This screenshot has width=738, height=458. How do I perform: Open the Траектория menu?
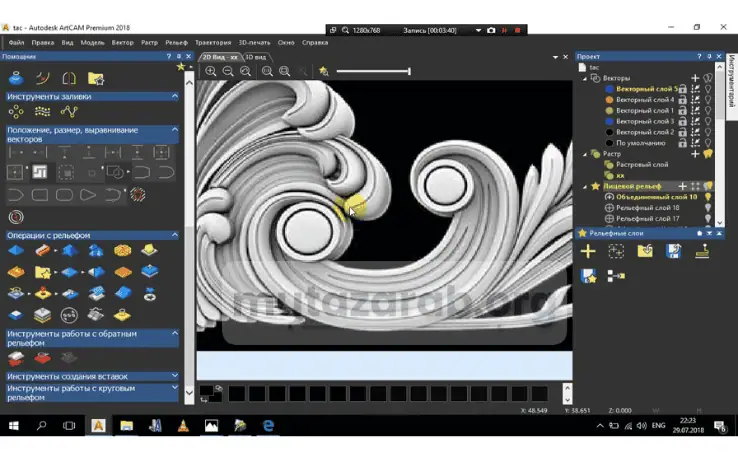tap(213, 42)
